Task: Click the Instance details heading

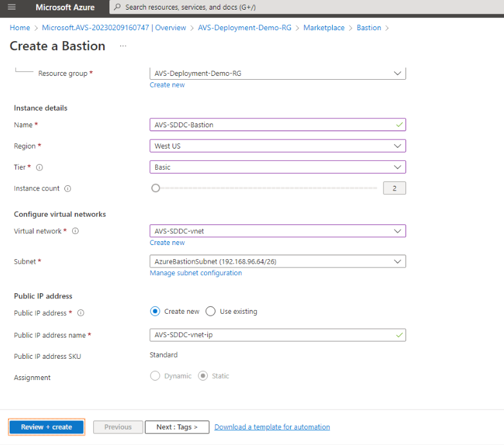Action: coord(41,108)
